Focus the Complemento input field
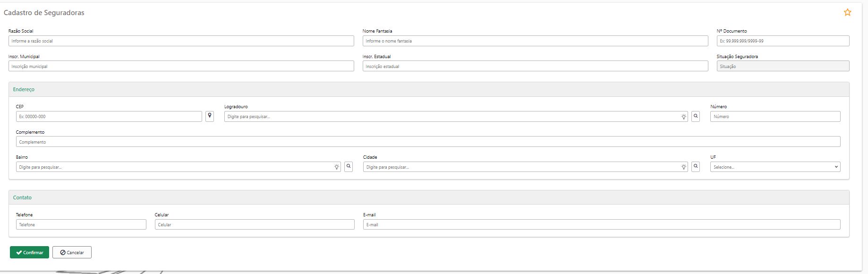868x274 pixels. (428, 142)
